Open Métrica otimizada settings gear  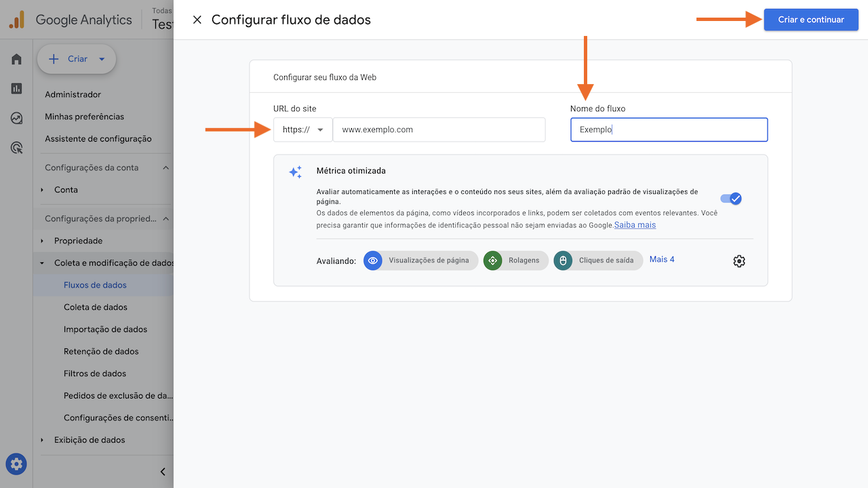click(x=738, y=260)
